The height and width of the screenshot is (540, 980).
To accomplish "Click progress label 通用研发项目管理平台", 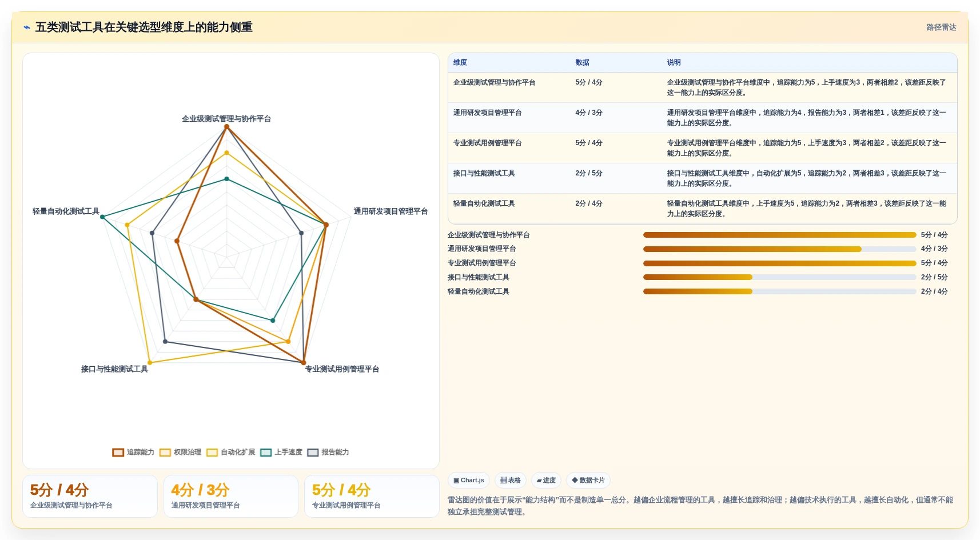I will pos(481,249).
